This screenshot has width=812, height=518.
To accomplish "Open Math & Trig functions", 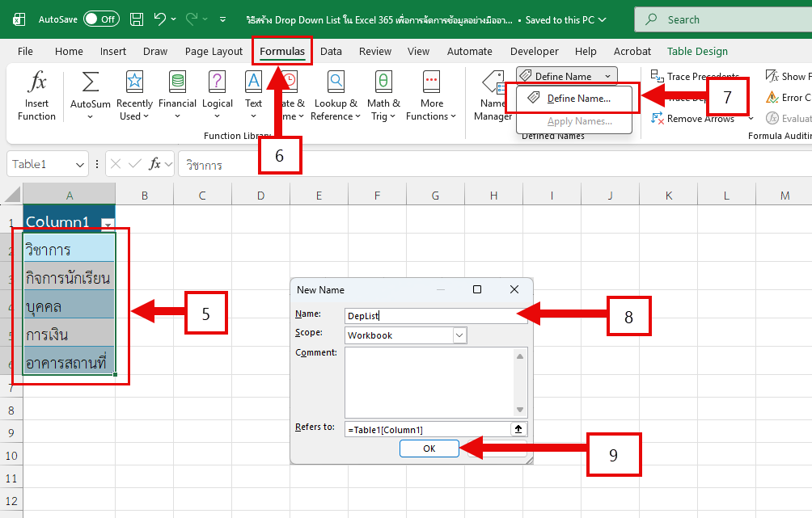I will pyautogui.click(x=383, y=95).
